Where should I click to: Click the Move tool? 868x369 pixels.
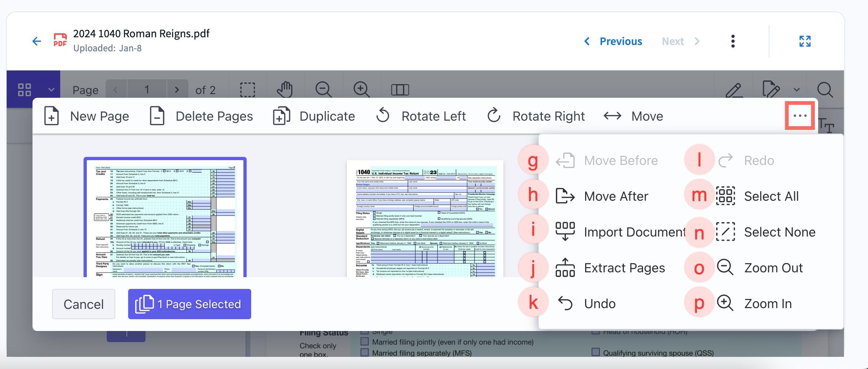pyautogui.click(x=633, y=116)
